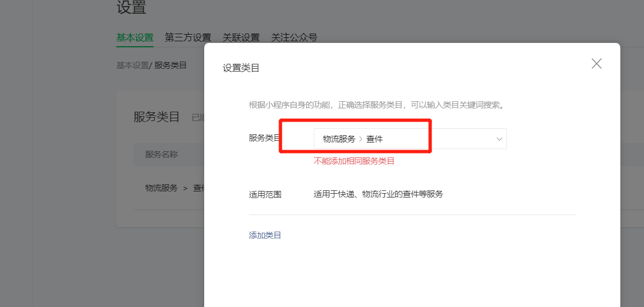The image size is (644, 307).
Task: Click the arrow separator between 物流服务 and 查件
Action: point(361,139)
